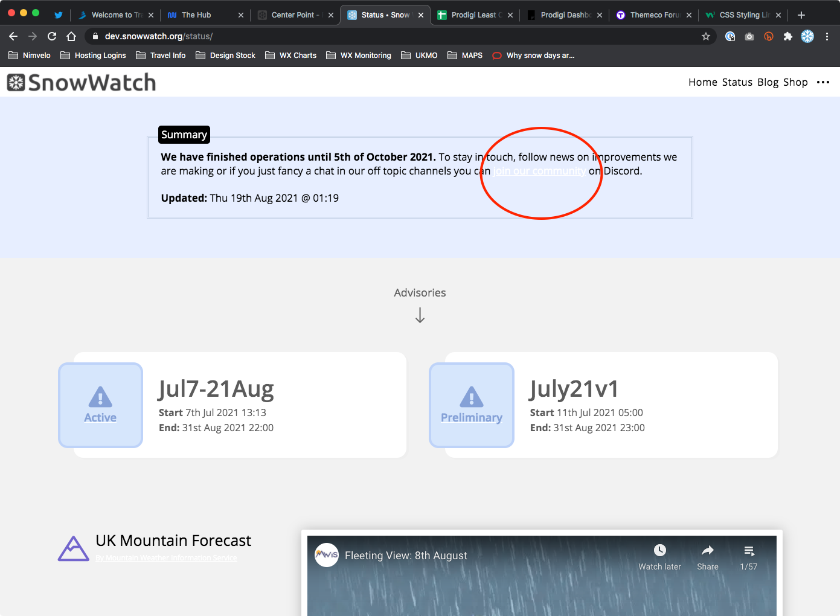Screen dimensions: 840x616
Task: Open the Blog menu item
Action: point(768,82)
